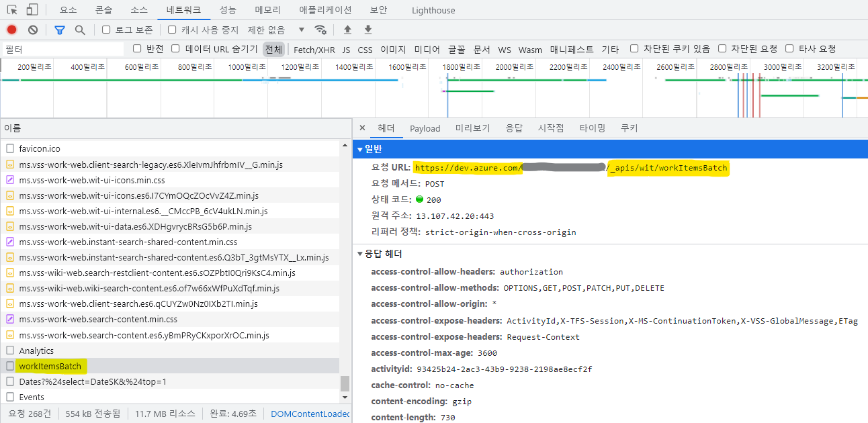
Task: Enable the 로그 보존 checkbox
Action: (x=106, y=30)
